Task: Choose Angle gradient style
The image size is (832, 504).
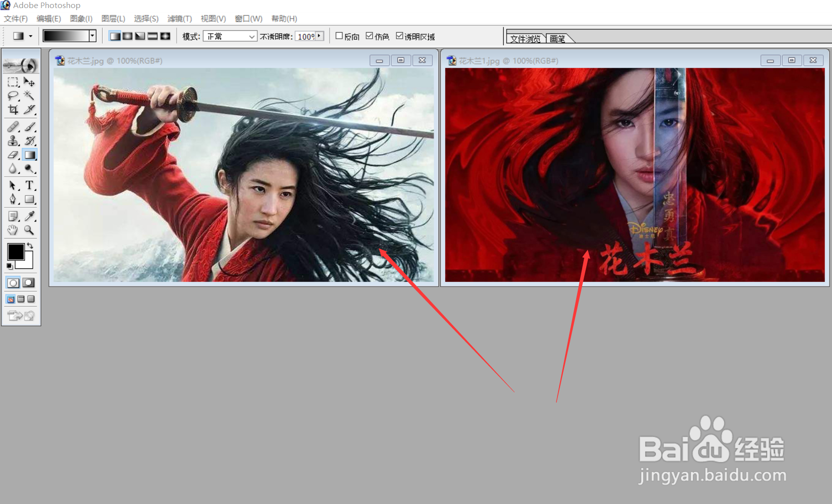Action: pyautogui.click(x=140, y=36)
